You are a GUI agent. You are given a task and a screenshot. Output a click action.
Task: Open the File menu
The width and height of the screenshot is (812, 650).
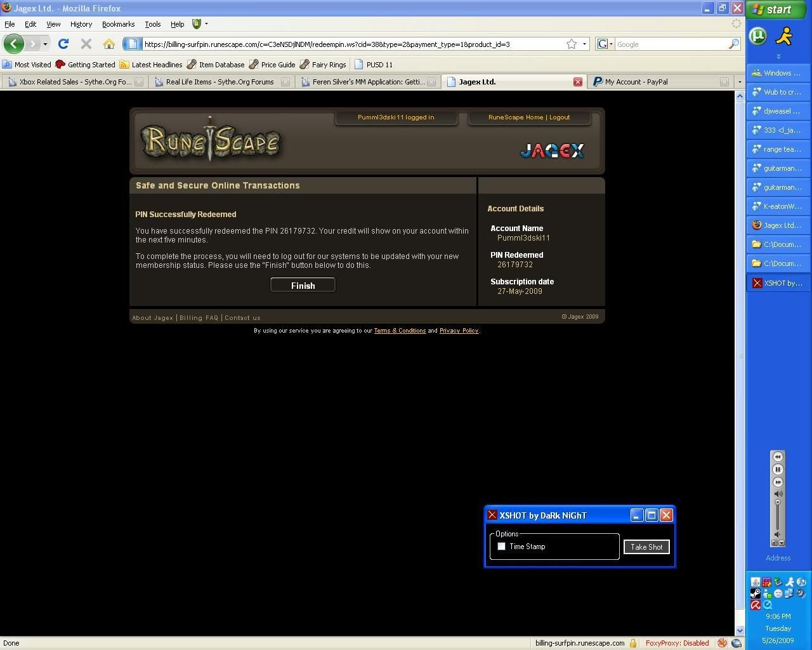(x=10, y=24)
